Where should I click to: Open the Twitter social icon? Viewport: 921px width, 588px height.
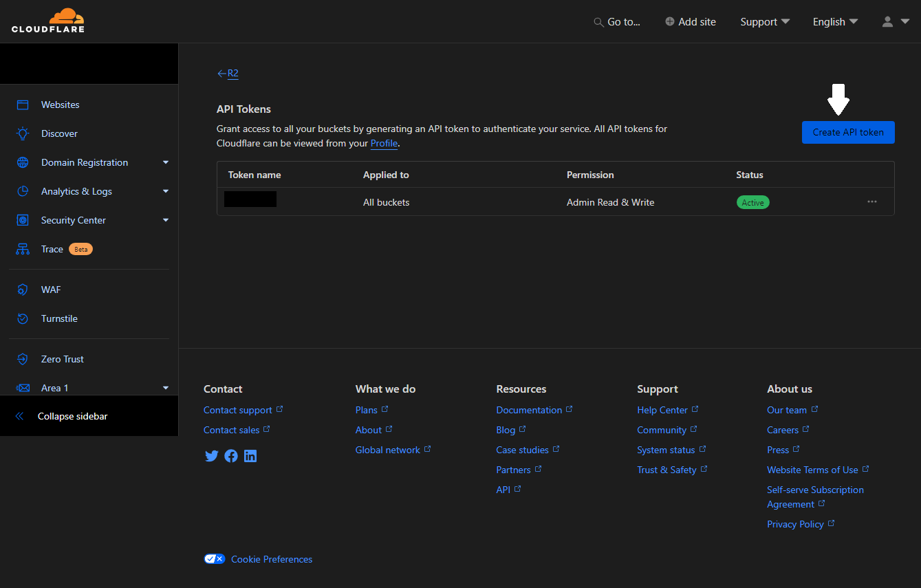(x=211, y=456)
